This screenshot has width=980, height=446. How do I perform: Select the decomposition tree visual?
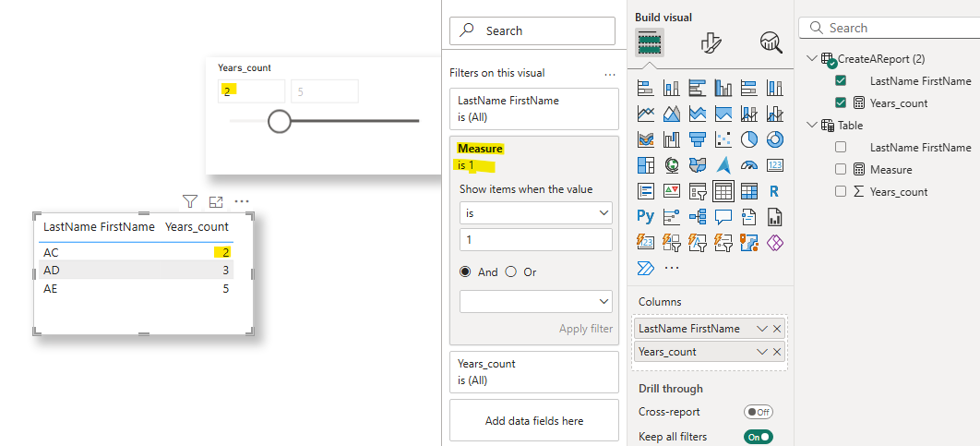(698, 216)
